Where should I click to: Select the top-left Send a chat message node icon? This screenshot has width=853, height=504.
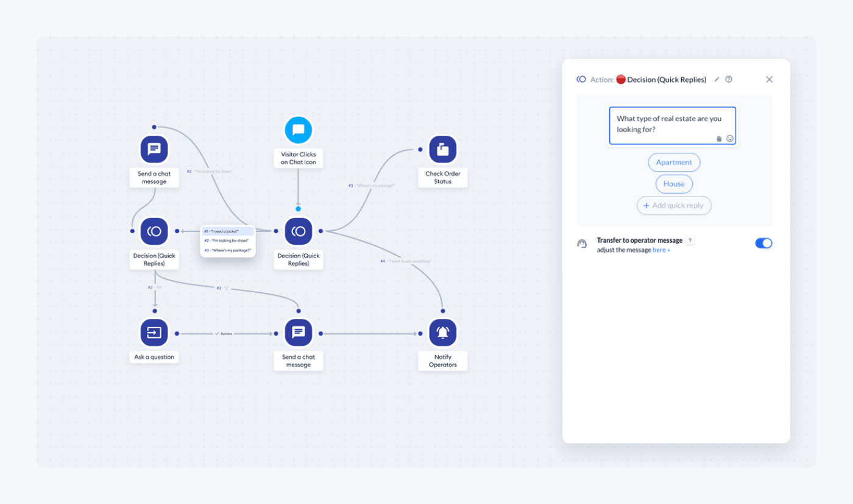pyautogui.click(x=154, y=149)
